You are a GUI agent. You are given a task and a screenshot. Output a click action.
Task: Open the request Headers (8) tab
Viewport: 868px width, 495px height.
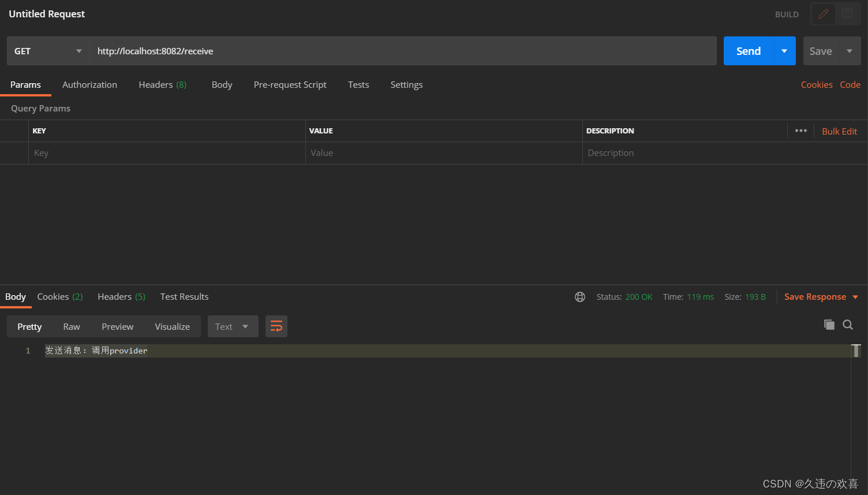(162, 84)
